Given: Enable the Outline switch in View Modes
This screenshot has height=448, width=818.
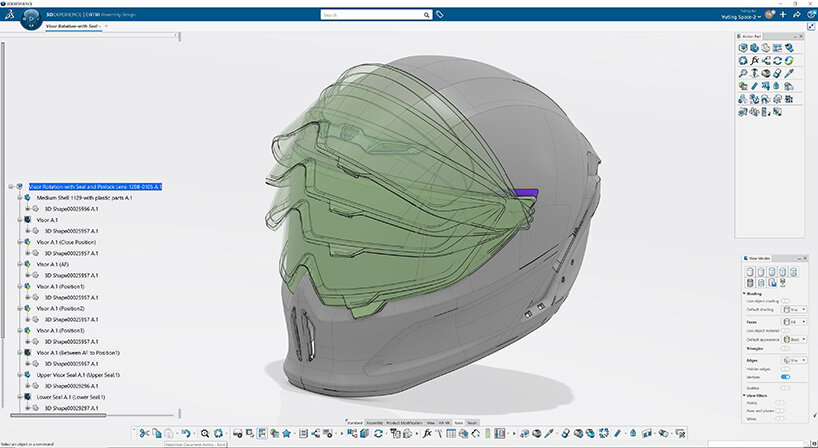Looking at the screenshot, I should click(x=785, y=386).
